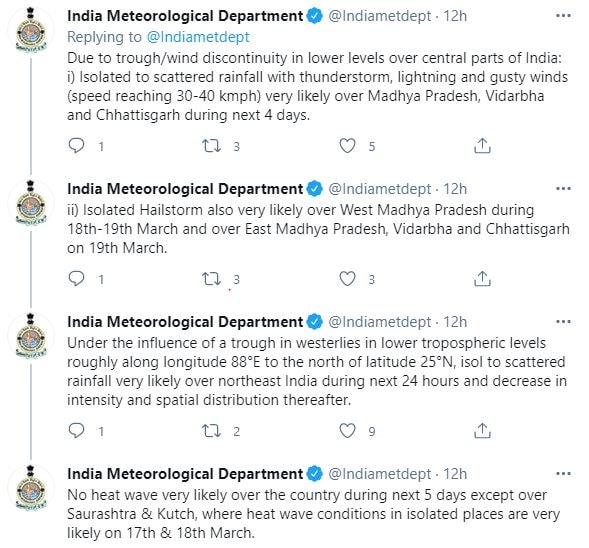Retweet the Madhya Pradesh thunderstorm tweet
The image size is (589, 548).
point(211,145)
